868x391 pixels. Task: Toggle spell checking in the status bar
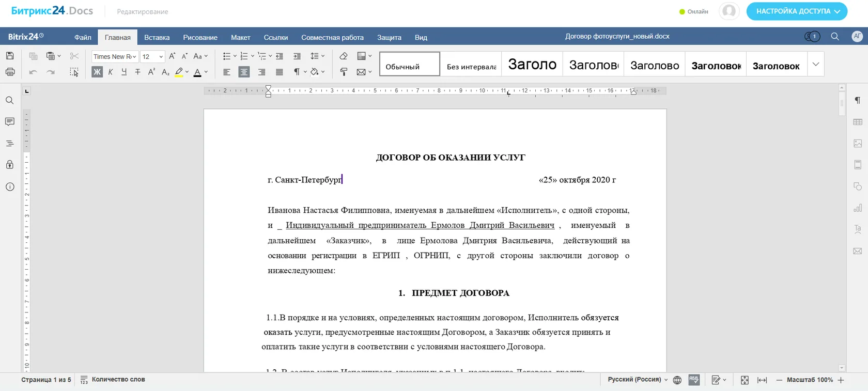(694, 380)
